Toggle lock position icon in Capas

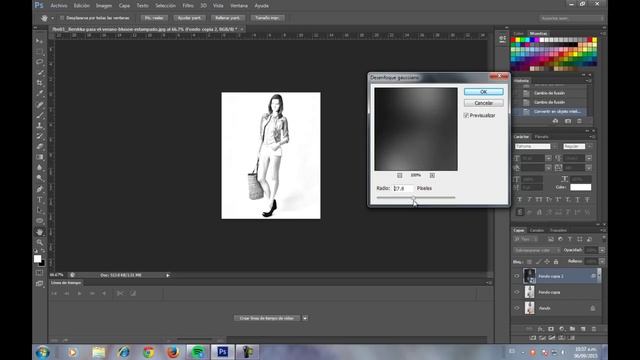click(x=547, y=262)
